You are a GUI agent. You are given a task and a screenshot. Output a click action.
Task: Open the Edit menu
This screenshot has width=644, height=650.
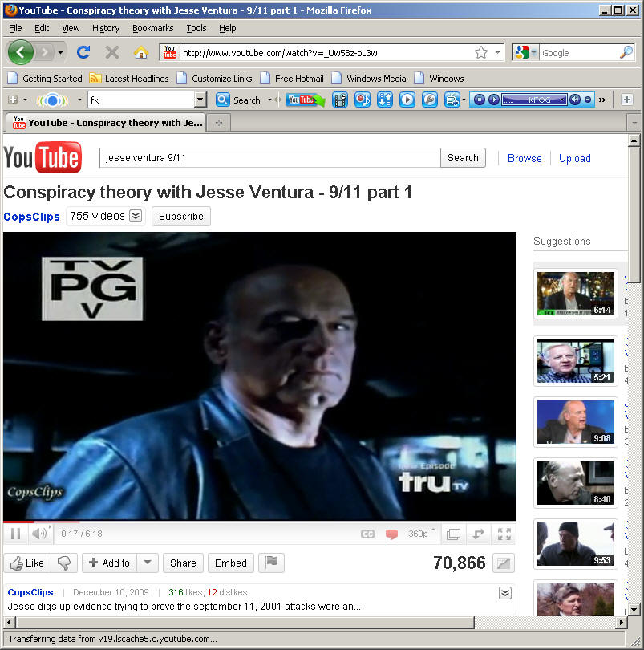point(42,28)
